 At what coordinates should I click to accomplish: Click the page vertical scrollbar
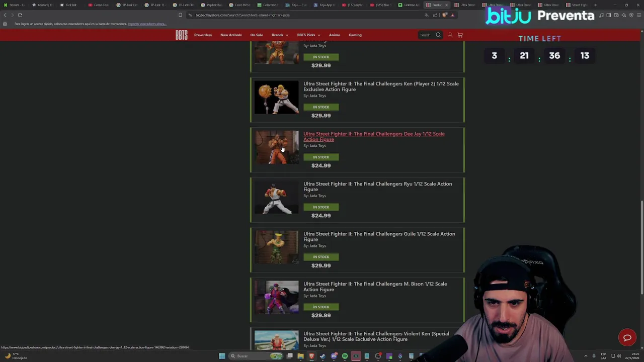(x=641, y=248)
